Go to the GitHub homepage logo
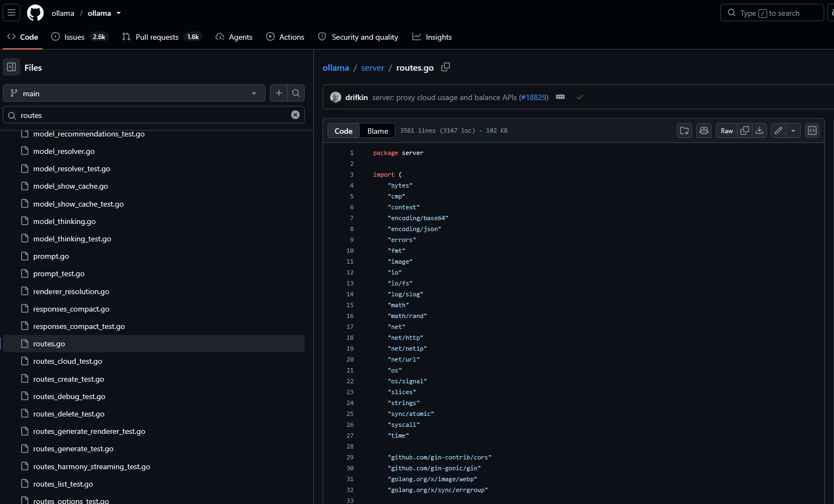The height and width of the screenshot is (504, 834). click(x=35, y=13)
